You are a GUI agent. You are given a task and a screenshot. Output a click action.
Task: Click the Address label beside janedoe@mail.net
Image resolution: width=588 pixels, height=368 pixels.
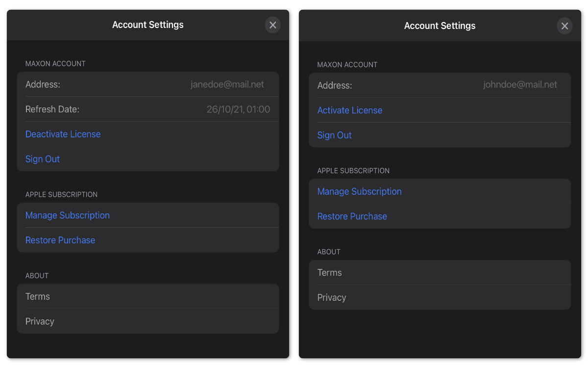point(43,84)
